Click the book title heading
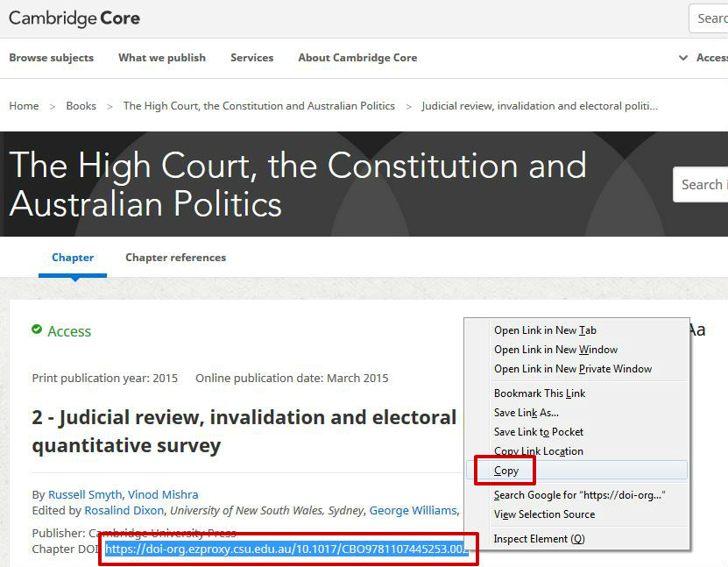This screenshot has width=728, height=567. (x=298, y=184)
